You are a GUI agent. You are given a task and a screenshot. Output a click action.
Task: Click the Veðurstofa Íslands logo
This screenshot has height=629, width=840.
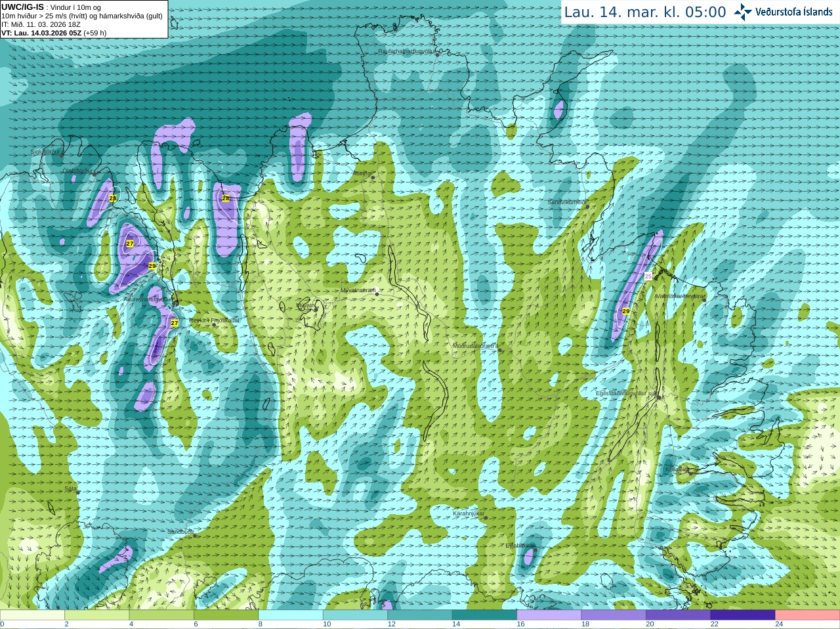783,12
